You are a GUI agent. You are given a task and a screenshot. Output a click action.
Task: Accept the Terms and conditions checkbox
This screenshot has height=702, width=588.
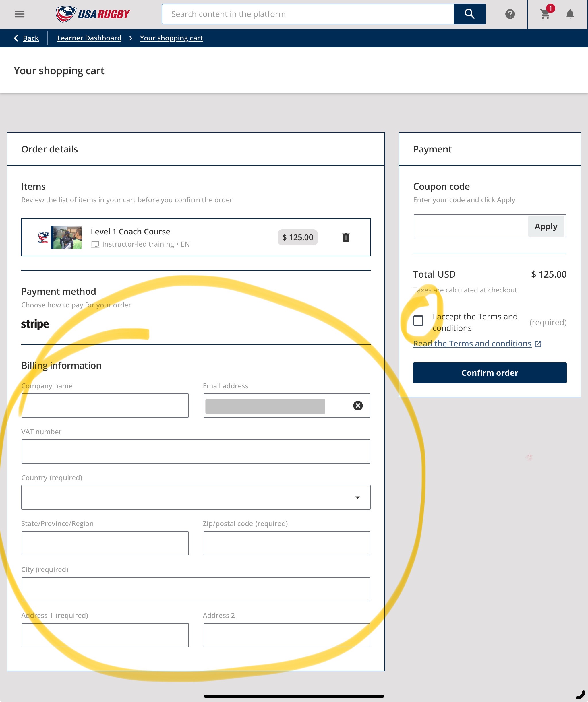click(418, 321)
